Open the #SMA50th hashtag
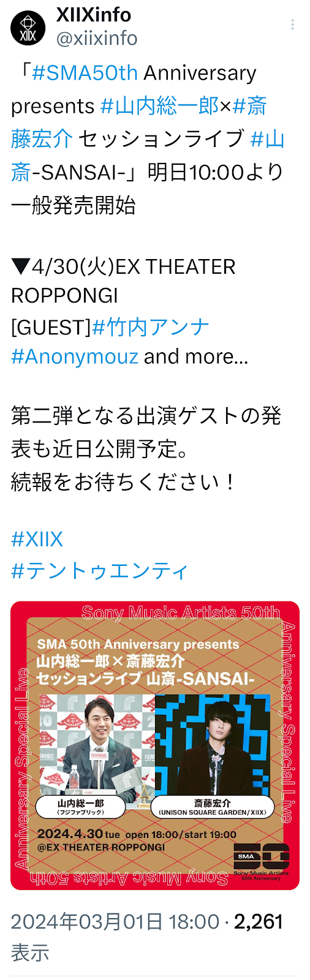Image resolution: width=310 pixels, height=980 pixels. 85,73
